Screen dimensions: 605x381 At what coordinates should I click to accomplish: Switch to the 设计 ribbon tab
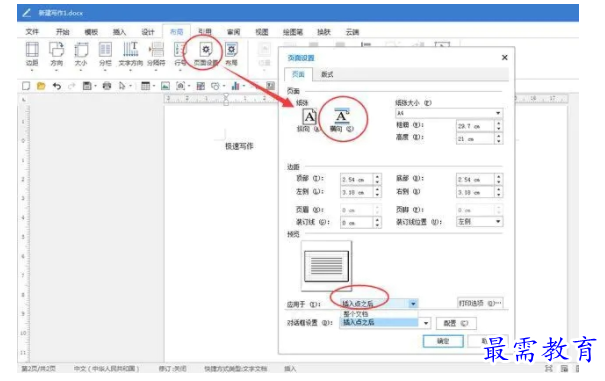tap(148, 32)
